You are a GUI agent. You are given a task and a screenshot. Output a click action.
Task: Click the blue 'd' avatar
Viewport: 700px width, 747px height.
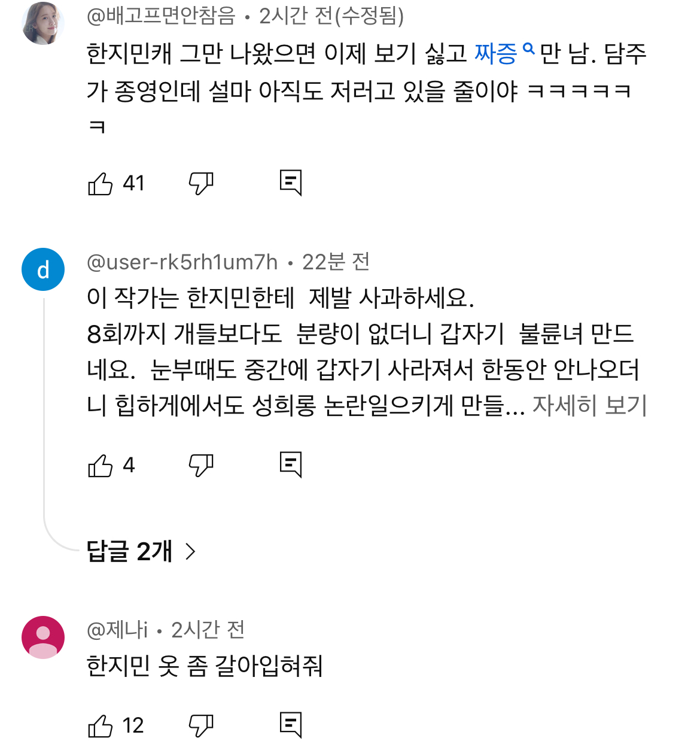coord(43,270)
